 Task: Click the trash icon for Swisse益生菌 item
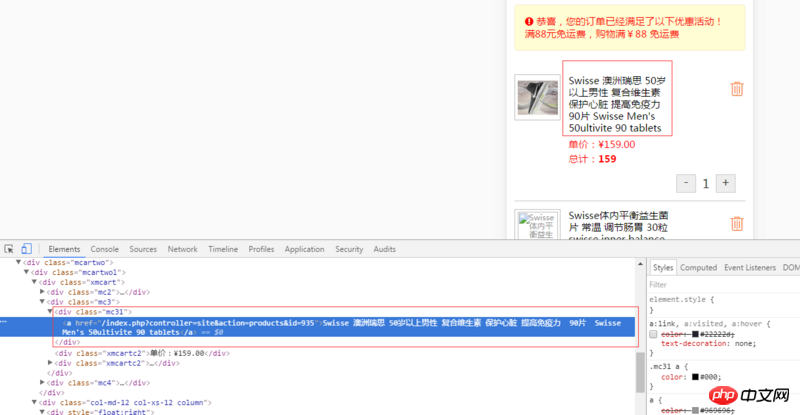[x=737, y=224]
